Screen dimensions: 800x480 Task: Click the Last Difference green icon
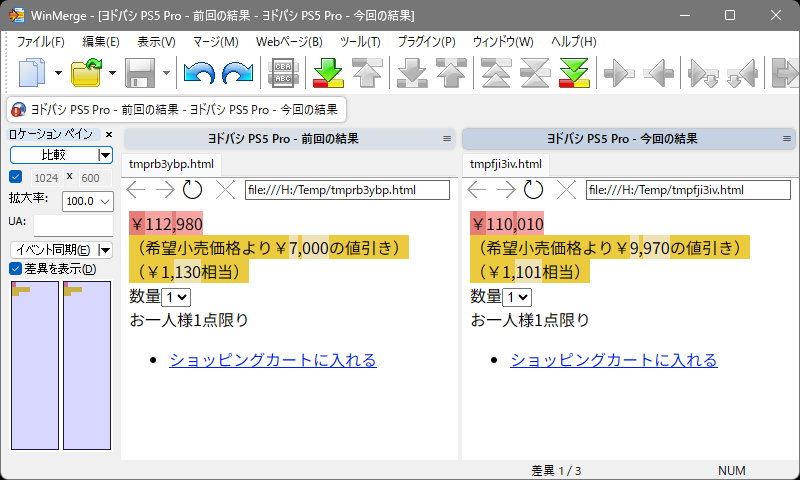click(x=574, y=72)
